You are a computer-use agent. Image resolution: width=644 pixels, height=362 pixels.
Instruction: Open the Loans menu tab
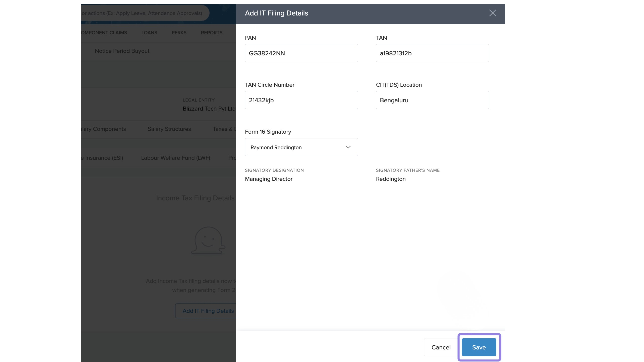pyautogui.click(x=149, y=33)
